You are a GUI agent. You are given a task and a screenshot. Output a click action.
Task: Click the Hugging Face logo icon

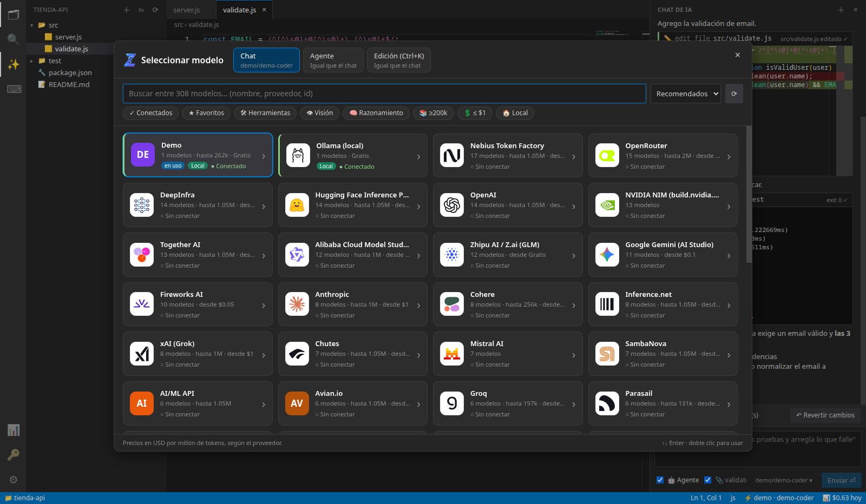click(x=297, y=205)
